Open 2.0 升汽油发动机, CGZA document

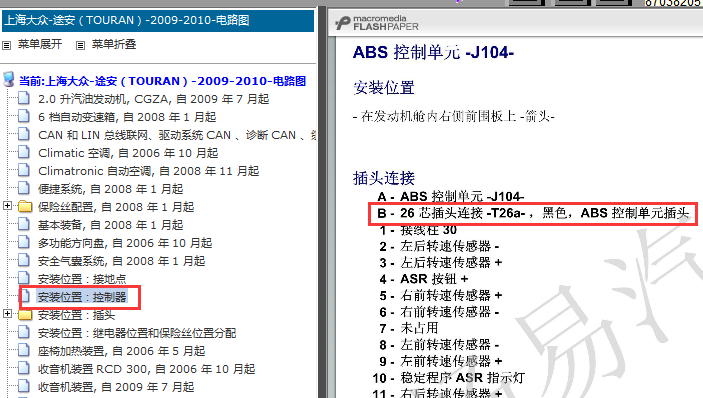coord(153,99)
